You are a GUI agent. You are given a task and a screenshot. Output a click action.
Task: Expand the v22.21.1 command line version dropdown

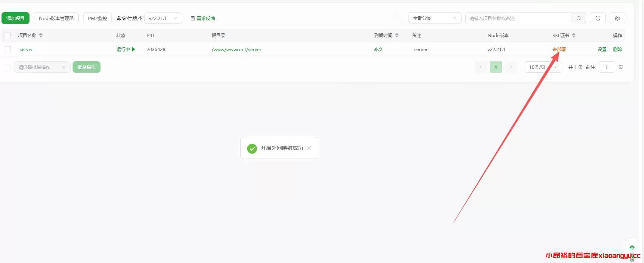pyautogui.click(x=163, y=18)
